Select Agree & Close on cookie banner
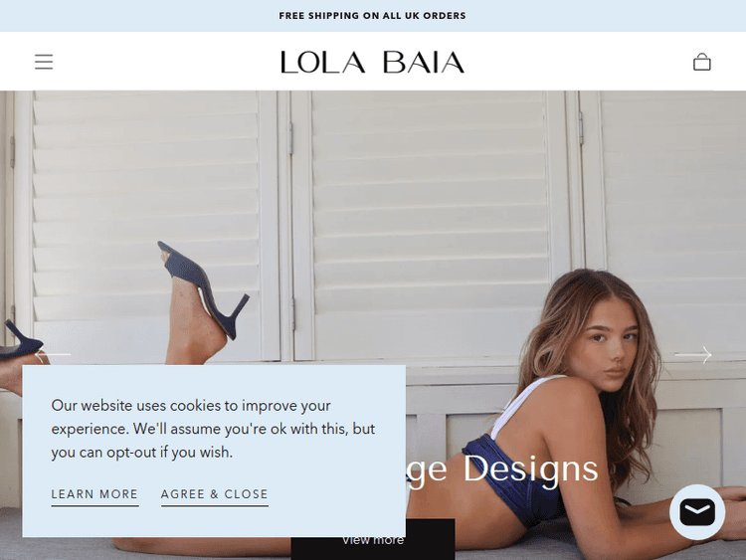The height and width of the screenshot is (560, 746). (x=215, y=494)
